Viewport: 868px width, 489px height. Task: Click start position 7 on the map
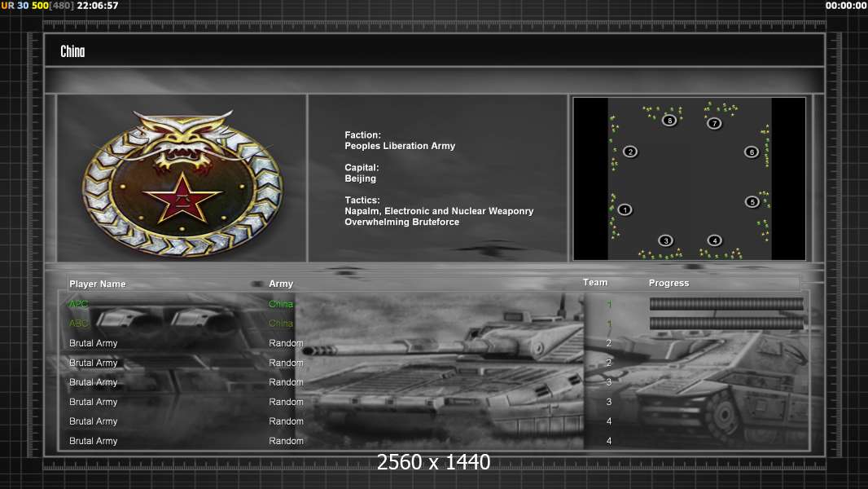[714, 123]
